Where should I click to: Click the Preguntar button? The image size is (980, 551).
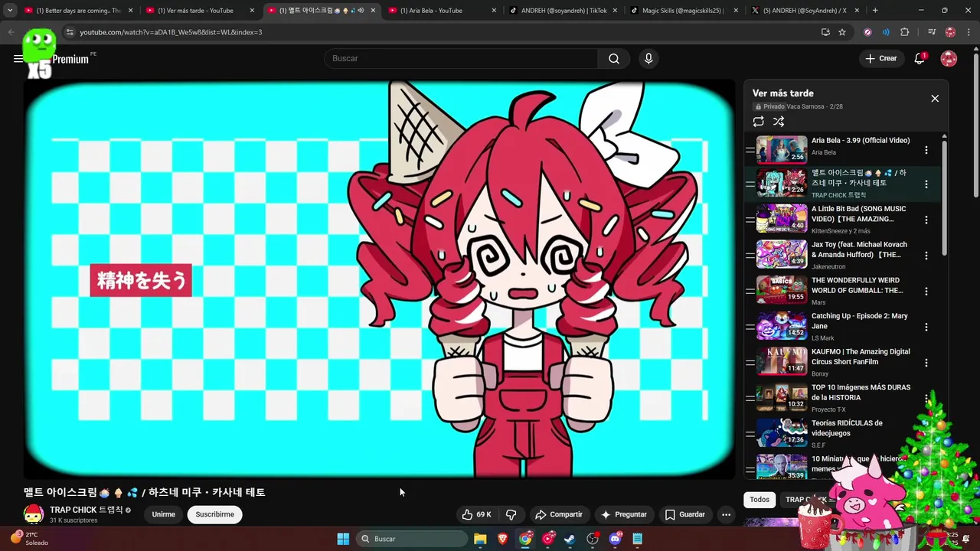coord(625,514)
